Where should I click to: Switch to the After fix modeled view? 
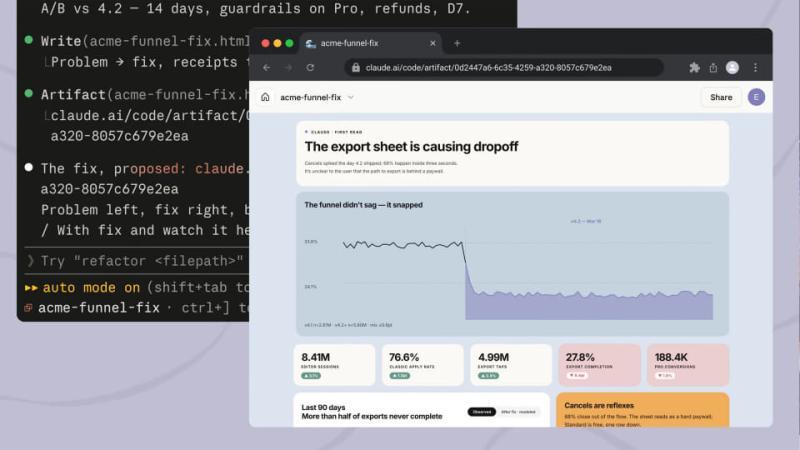click(x=518, y=412)
